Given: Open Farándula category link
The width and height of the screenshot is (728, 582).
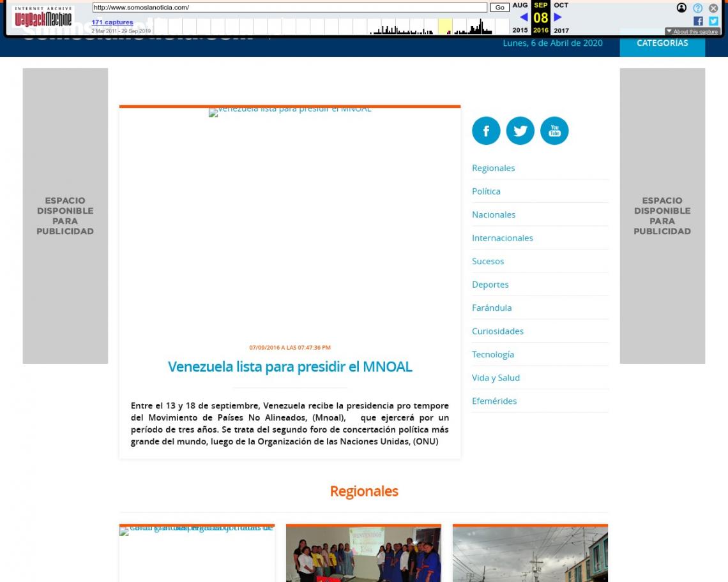Looking at the screenshot, I should click(x=492, y=308).
